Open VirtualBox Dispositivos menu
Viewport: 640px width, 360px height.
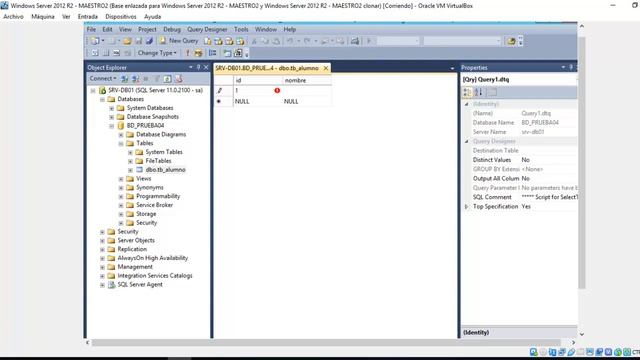121,17
